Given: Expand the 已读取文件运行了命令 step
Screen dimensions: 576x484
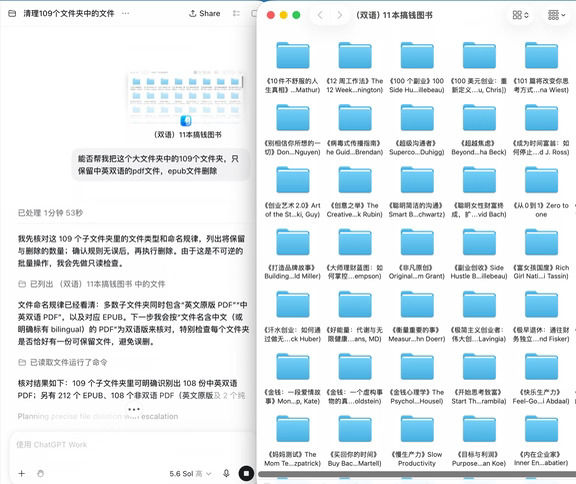Looking at the screenshot, I should click(x=63, y=362).
